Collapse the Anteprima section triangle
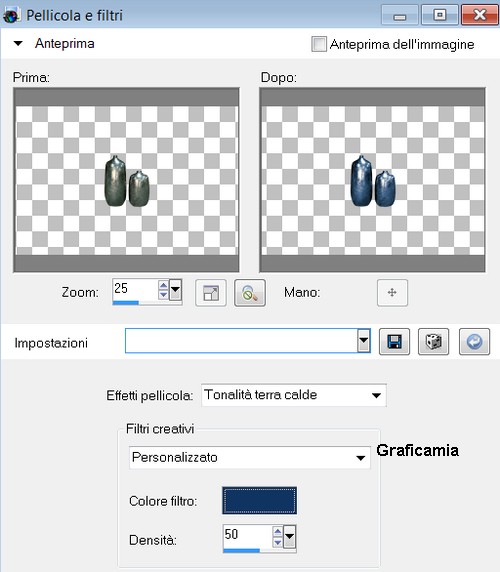The width and height of the screenshot is (500, 572). [18, 43]
